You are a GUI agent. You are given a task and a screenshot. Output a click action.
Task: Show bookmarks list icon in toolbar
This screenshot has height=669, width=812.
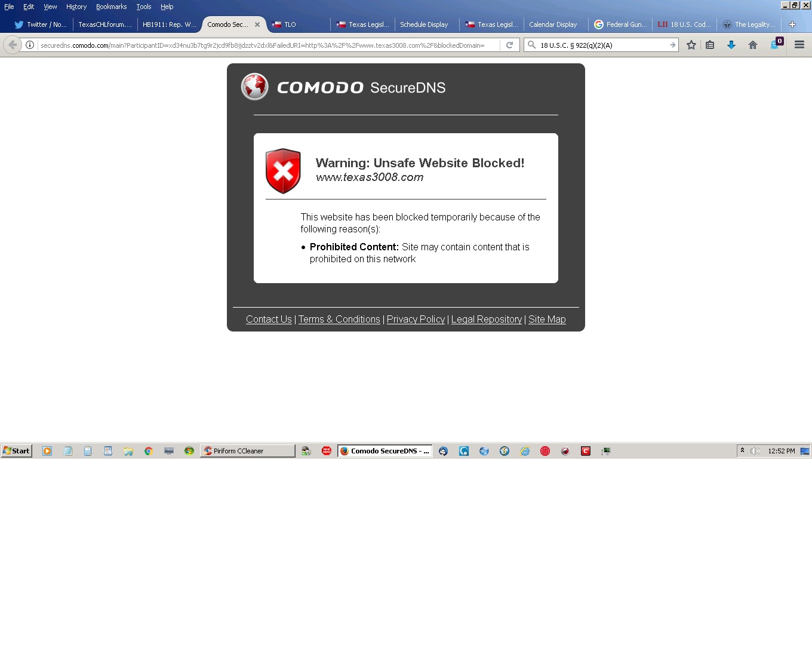click(710, 45)
